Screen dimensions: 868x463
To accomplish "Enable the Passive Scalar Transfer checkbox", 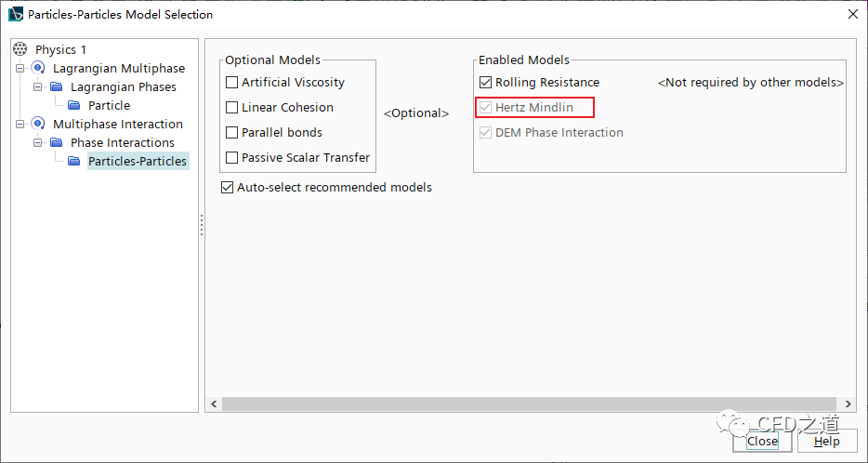I will (x=232, y=157).
